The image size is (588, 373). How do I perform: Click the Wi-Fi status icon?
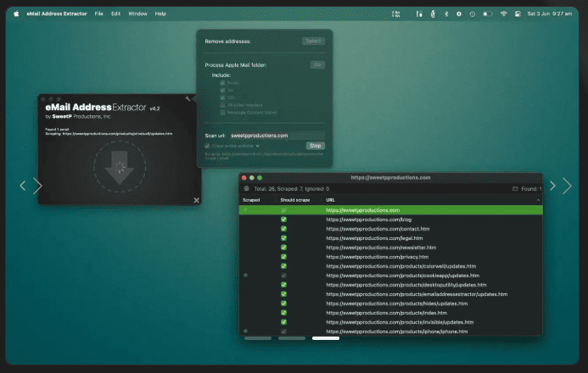pos(504,14)
